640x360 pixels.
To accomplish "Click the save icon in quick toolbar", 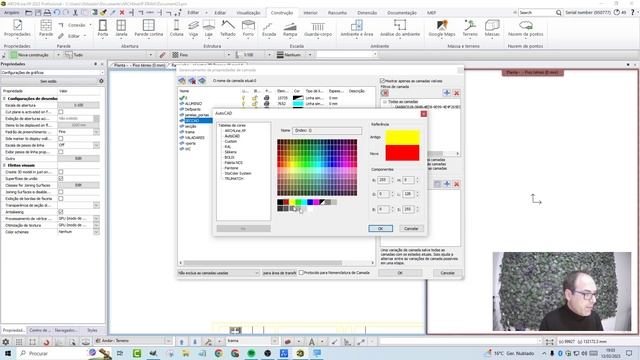I will click(x=38, y=13).
